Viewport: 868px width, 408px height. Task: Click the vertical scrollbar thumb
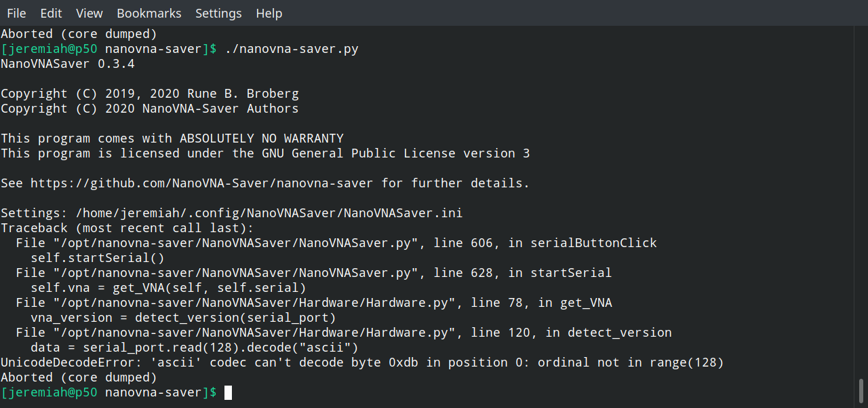pyautogui.click(x=861, y=392)
